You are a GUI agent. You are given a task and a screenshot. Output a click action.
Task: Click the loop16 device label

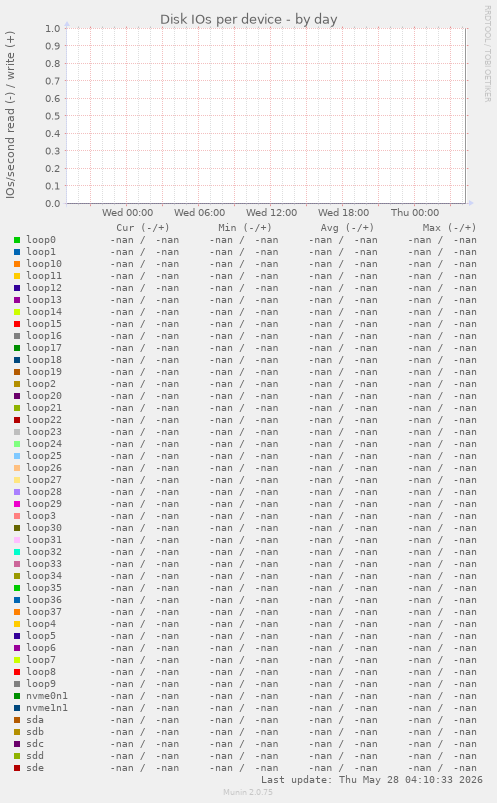pos(44,336)
